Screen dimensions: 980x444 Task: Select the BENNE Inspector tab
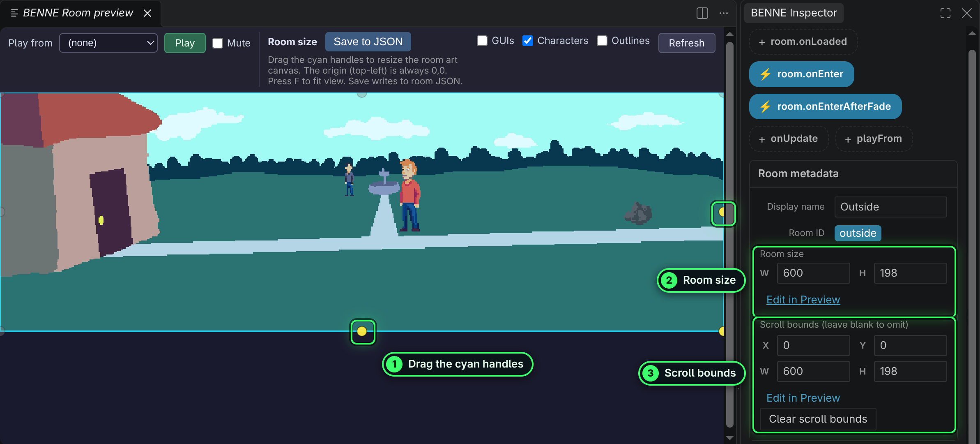tap(794, 13)
